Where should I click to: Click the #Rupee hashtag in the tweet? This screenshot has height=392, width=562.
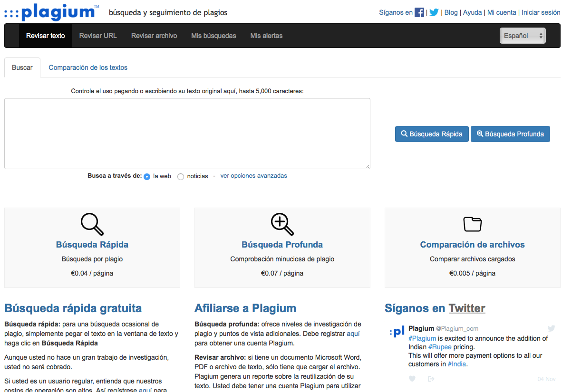[440, 347]
